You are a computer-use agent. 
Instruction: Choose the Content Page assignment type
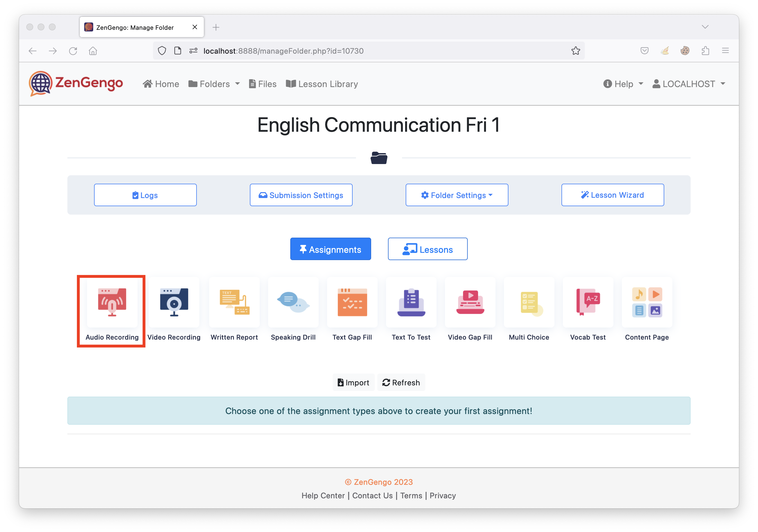(x=647, y=303)
